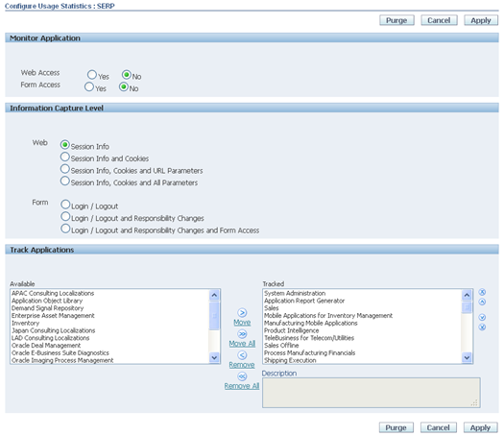Move tracked item down one icon
The image size is (504, 436).
pyautogui.click(x=482, y=317)
